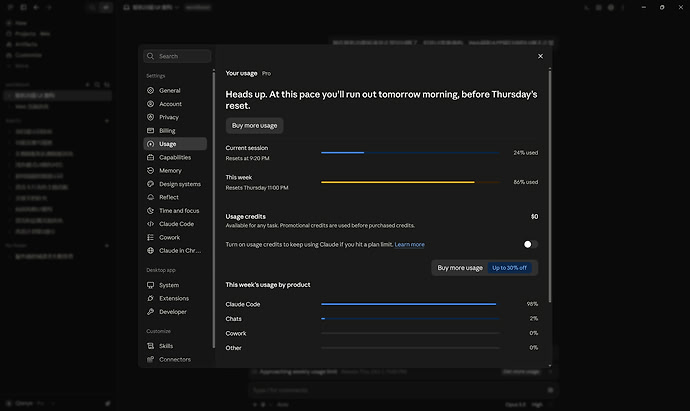Click the "$0" usage credits amount
This screenshot has width=690, height=411.
click(x=534, y=217)
